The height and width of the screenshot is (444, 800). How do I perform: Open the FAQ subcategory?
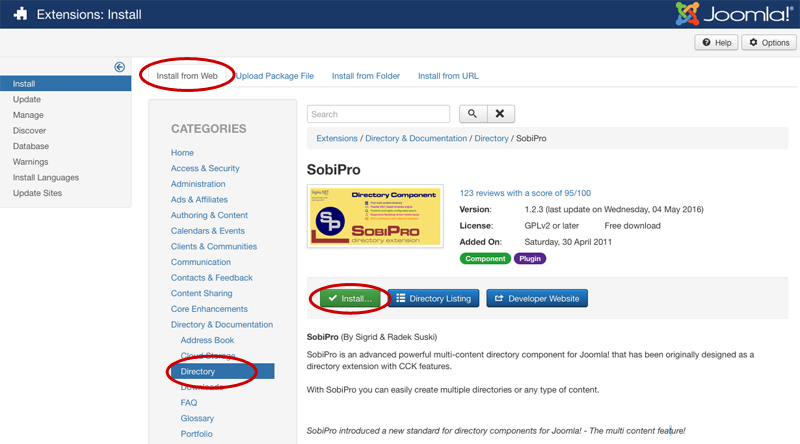click(189, 403)
